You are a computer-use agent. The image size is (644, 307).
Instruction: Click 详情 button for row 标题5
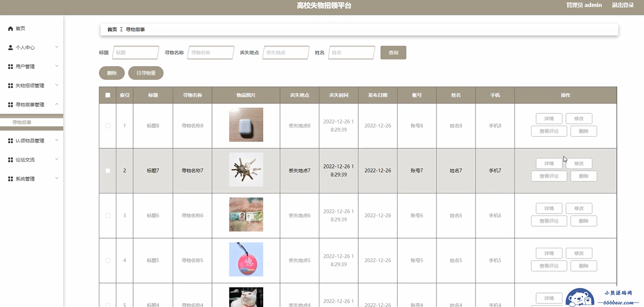(x=549, y=253)
